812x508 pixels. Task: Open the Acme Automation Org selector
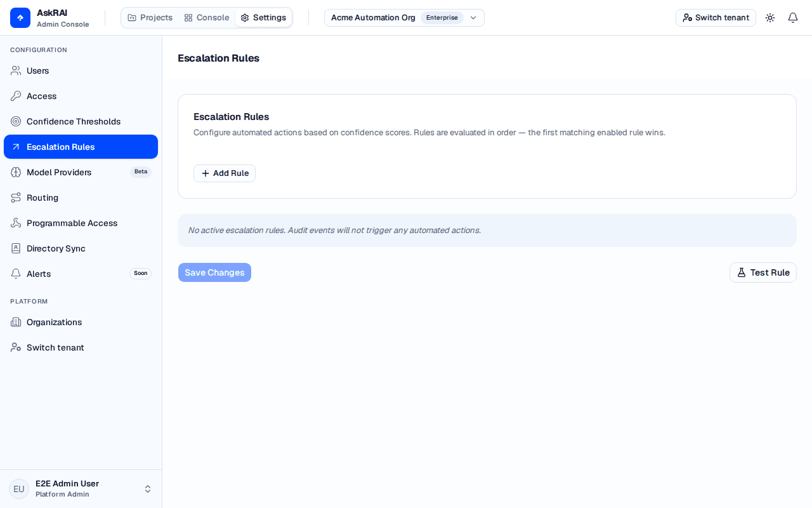(x=404, y=18)
